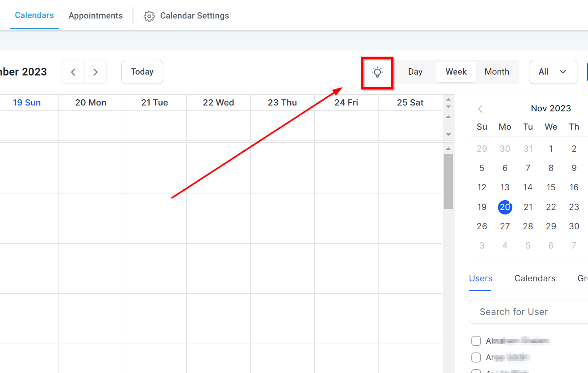Check the first user checkbox starting with Al
The width and height of the screenshot is (588, 373).
coord(476,341)
